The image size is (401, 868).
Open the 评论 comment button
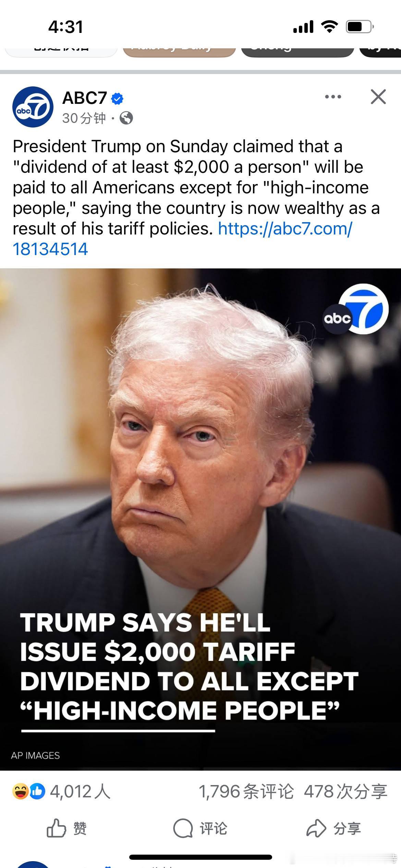[x=200, y=828]
